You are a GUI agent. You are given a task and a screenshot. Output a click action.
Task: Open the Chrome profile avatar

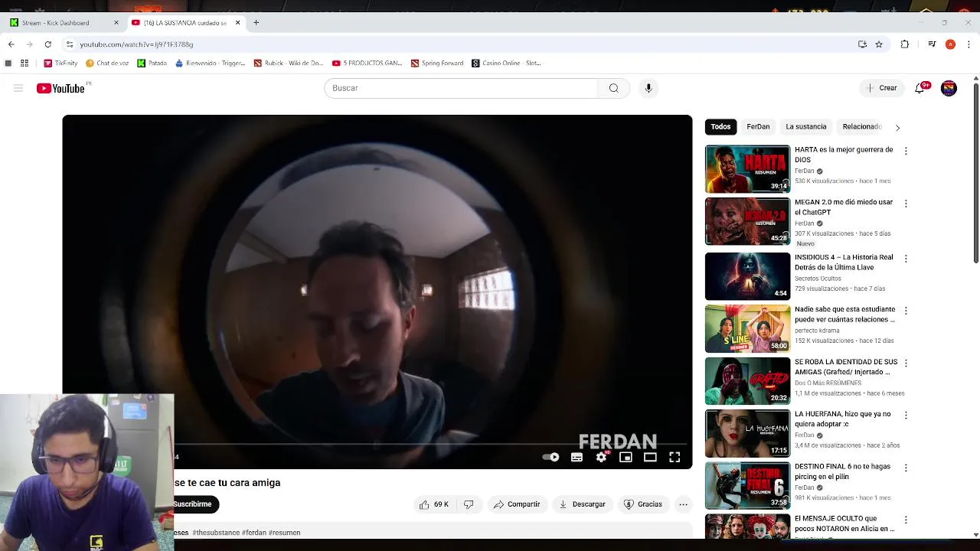click(x=950, y=44)
